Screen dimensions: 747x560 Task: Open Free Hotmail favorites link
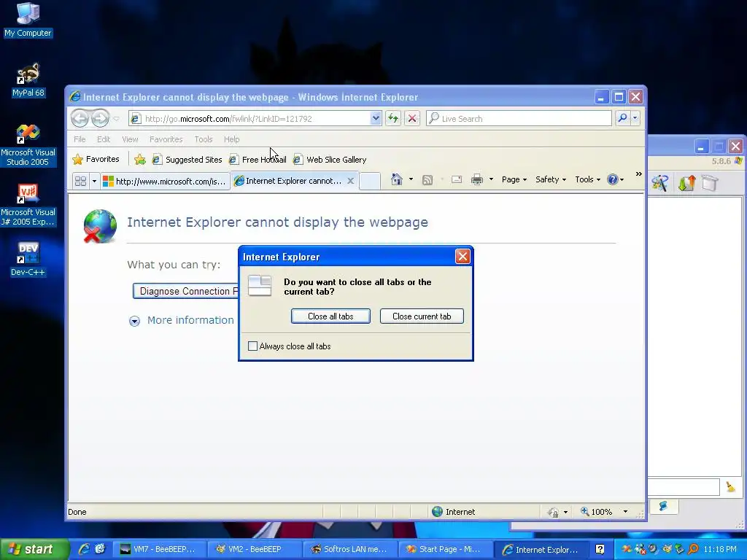click(x=258, y=160)
